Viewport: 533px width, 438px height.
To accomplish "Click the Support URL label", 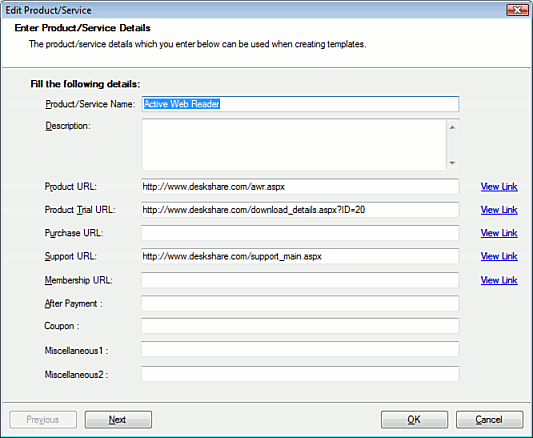I will click(x=71, y=256).
